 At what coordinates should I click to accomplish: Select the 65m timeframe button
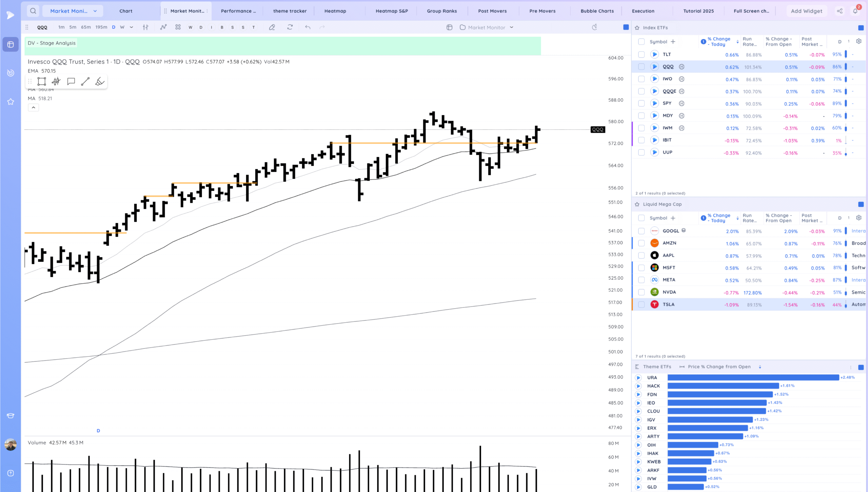click(x=86, y=27)
